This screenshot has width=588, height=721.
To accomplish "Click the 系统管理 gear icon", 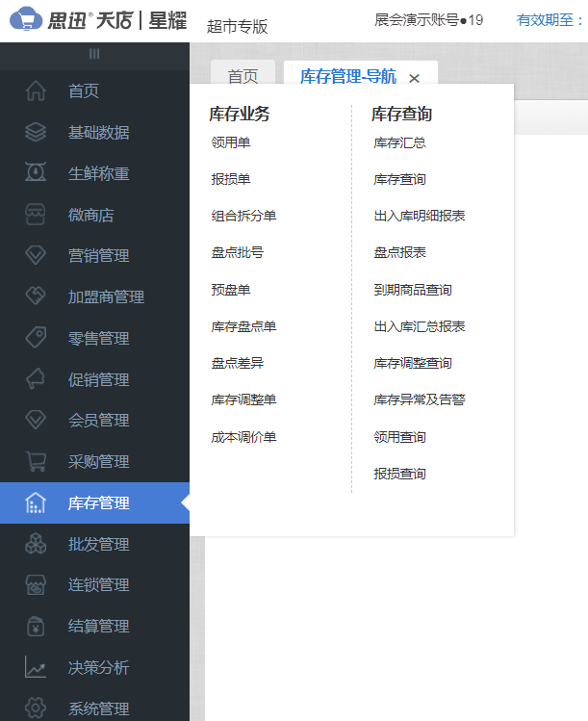I will click(36, 708).
